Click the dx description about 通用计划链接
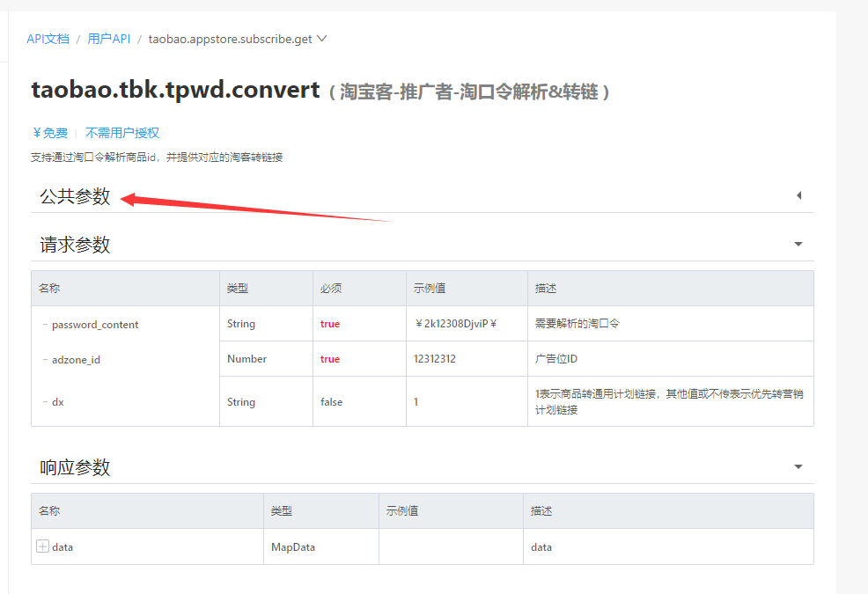The height and width of the screenshot is (594, 868). coord(669,402)
